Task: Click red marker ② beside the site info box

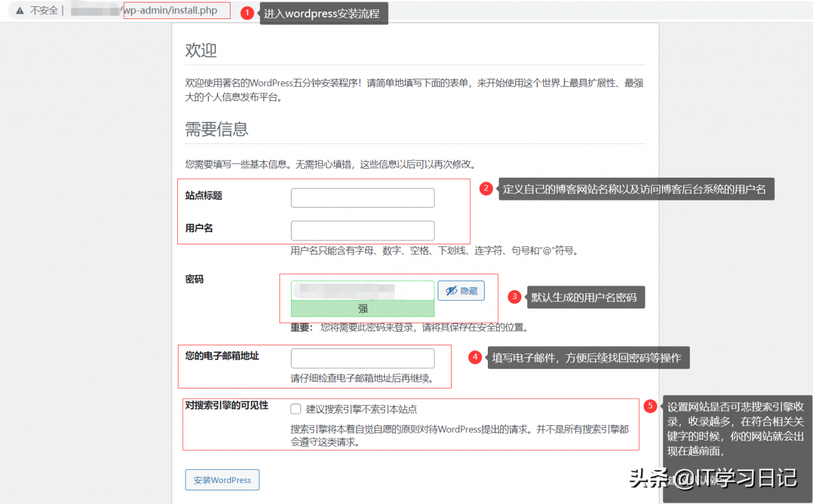Action: 486,188
